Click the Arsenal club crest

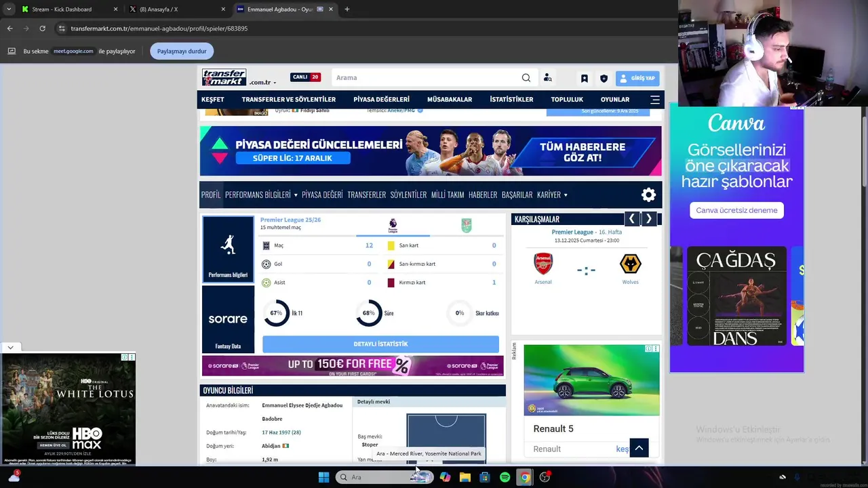(543, 263)
